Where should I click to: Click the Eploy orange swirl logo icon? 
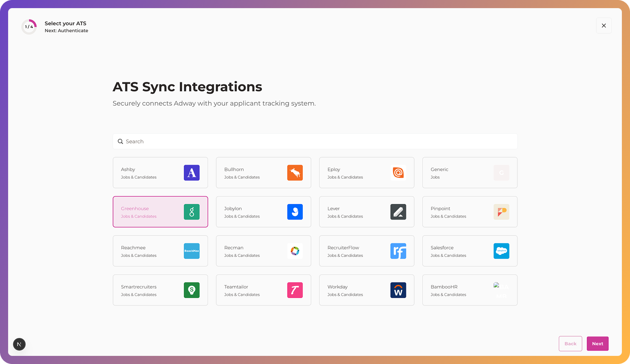pos(398,172)
